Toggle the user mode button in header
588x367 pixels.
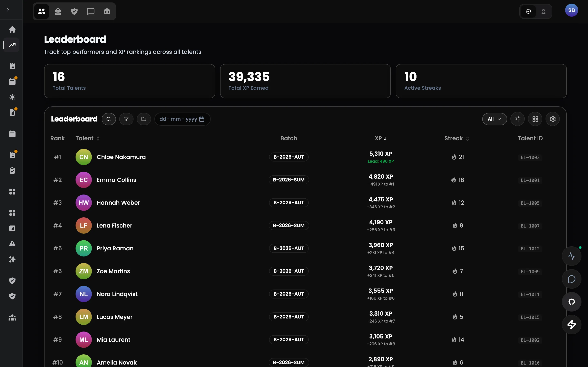[x=543, y=11]
